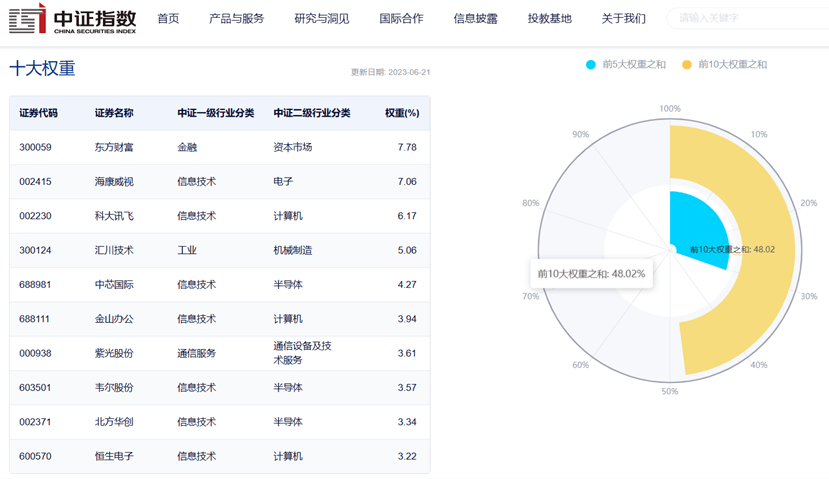Click the 证券代码 column header
This screenshot has width=829, height=479.
tap(38, 113)
